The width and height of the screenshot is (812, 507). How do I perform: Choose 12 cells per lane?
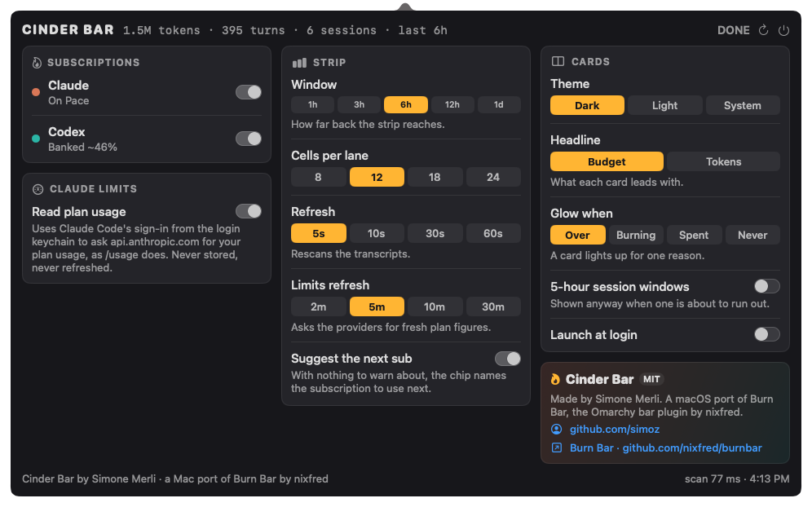coord(377,177)
